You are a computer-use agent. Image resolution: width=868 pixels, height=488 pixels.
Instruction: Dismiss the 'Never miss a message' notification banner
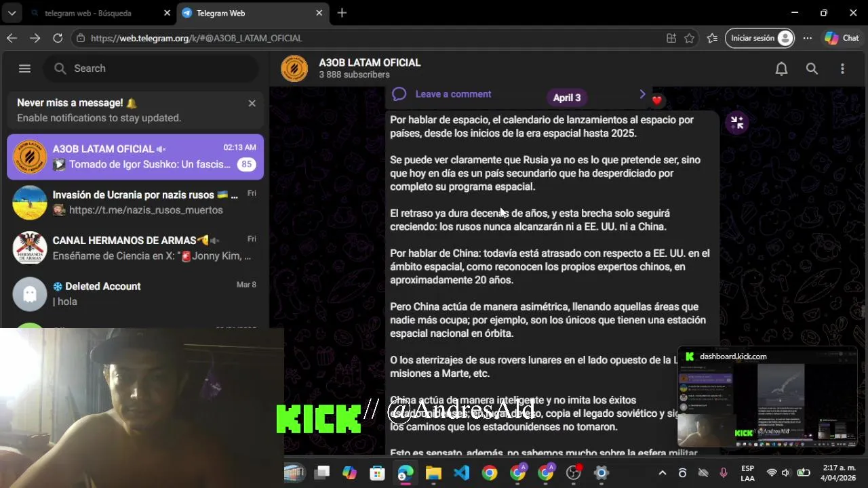(x=252, y=103)
